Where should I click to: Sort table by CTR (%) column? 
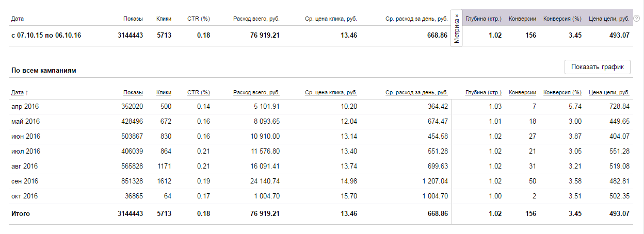(198, 93)
